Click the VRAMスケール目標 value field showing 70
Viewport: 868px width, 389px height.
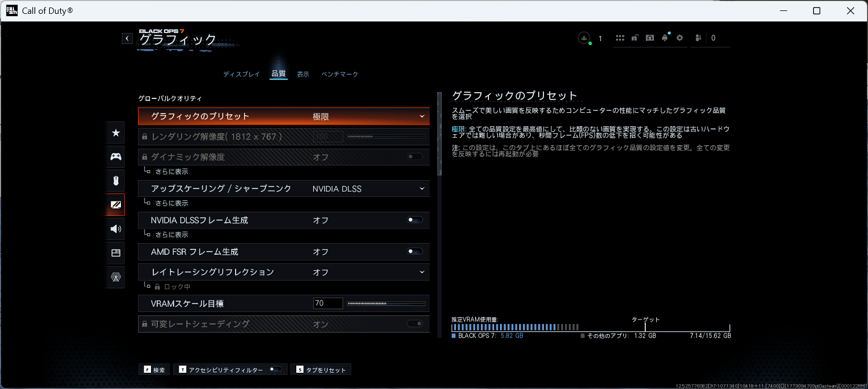[x=328, y=303]
